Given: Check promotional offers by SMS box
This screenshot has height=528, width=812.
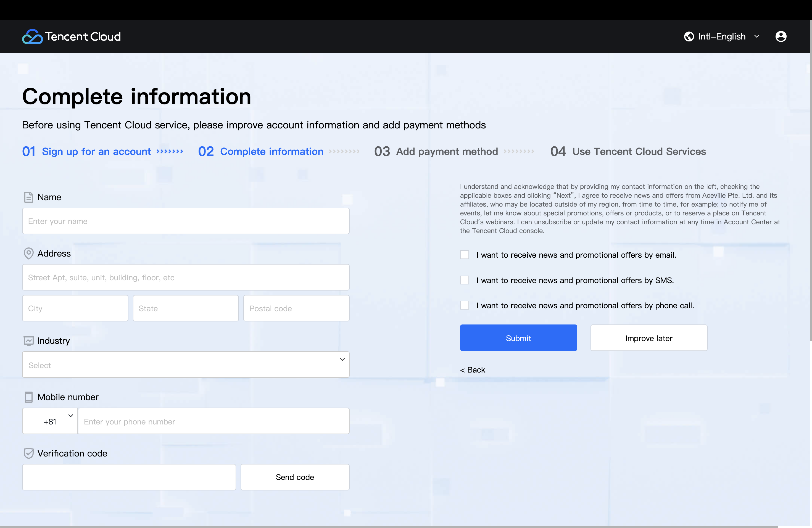Looking at the screenshot, I should click(x=464, y=280).
